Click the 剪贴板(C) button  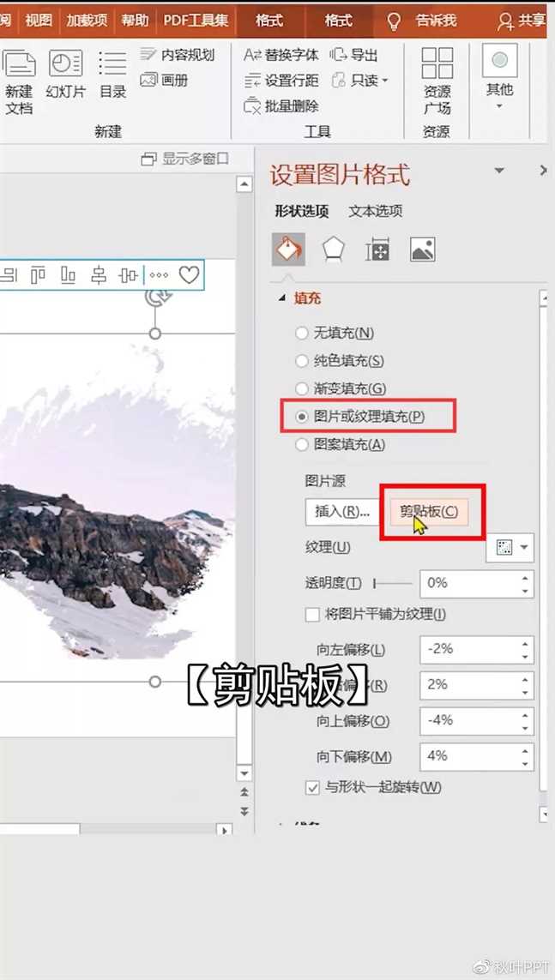(428, 512)
